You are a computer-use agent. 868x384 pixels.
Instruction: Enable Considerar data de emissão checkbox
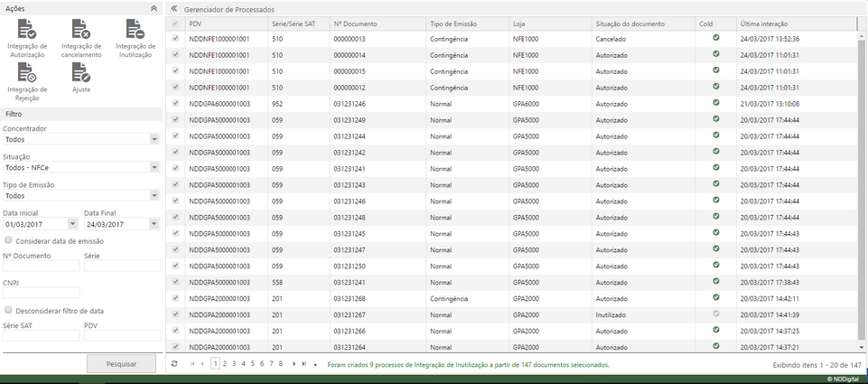point(8,240)
